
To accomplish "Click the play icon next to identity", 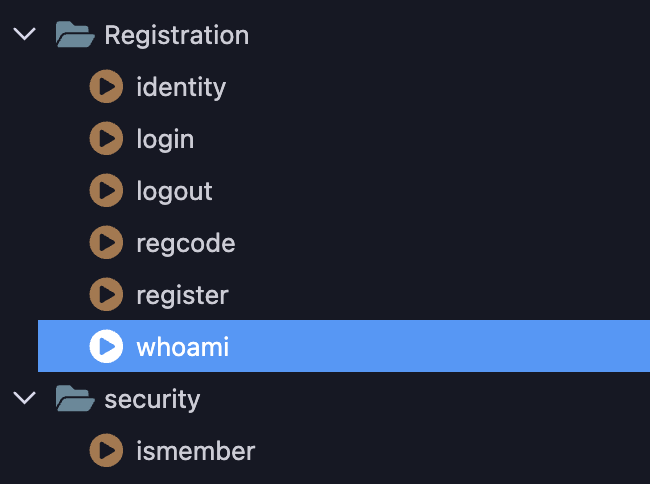I will tap(106, 86).
